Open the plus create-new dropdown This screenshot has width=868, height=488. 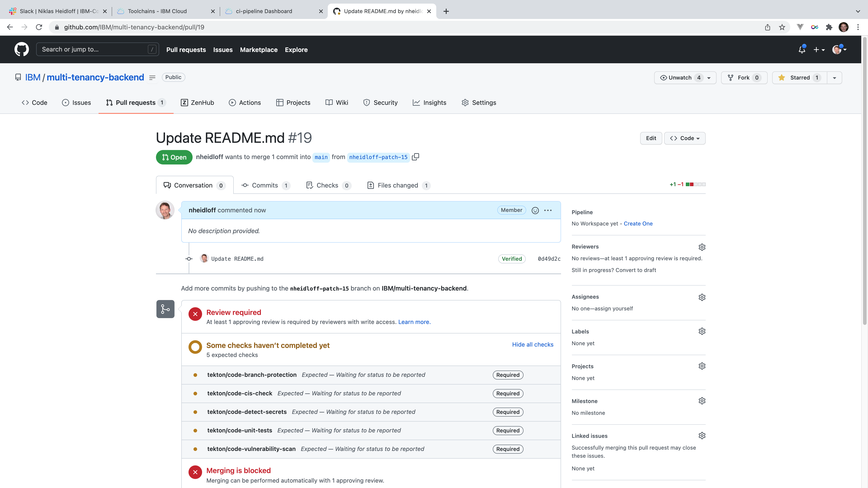[x=819, y=50]
